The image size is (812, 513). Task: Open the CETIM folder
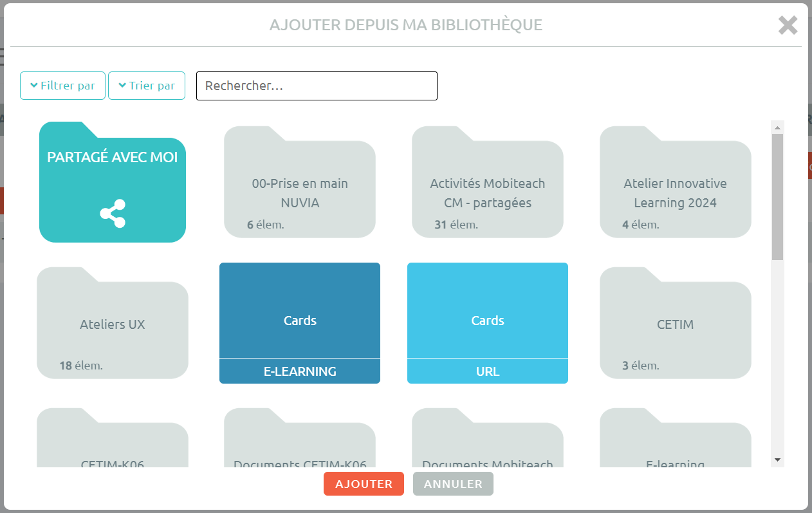[x=676, y=323]
